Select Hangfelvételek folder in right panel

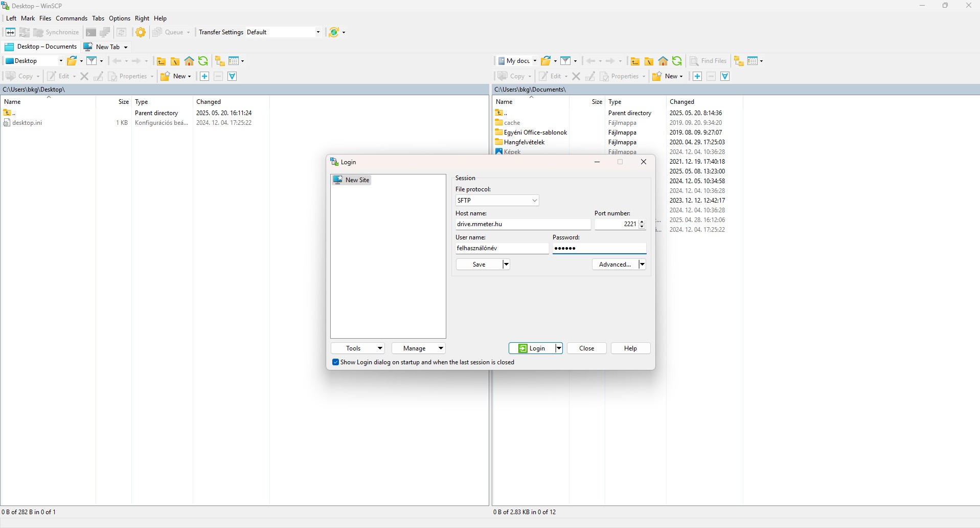click(x=520, y=142)
